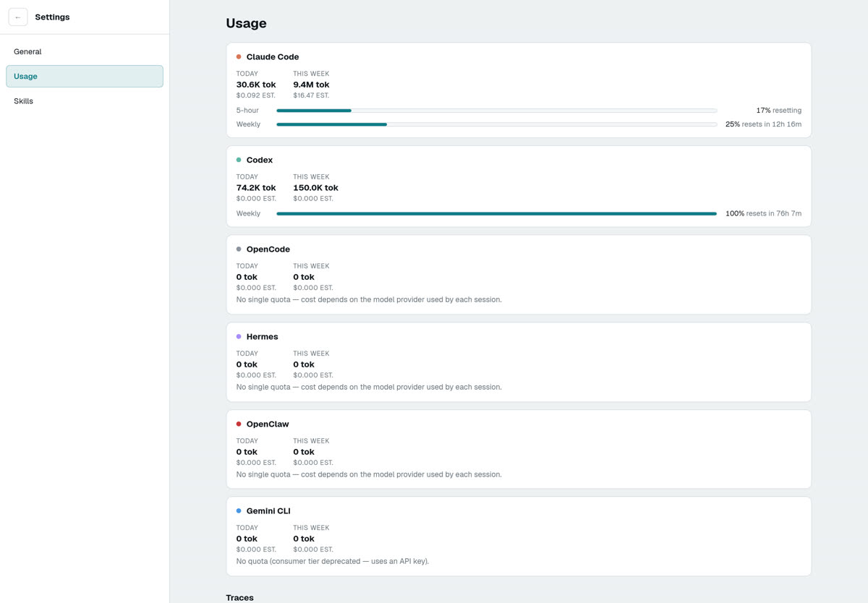This screenshot has height=603, width=868.
Task: Click the Codex Weekly progress bar
Action: pyautogui.click(x=496, y=213)
